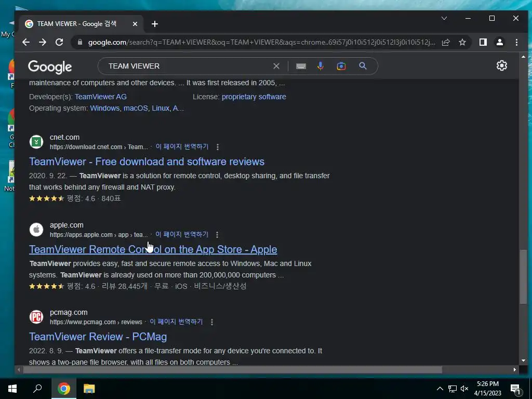Screen dimensions: 532x399
Task: Click the muted volume tray icon
Action: pyautogui.click(x=464, y=389)
